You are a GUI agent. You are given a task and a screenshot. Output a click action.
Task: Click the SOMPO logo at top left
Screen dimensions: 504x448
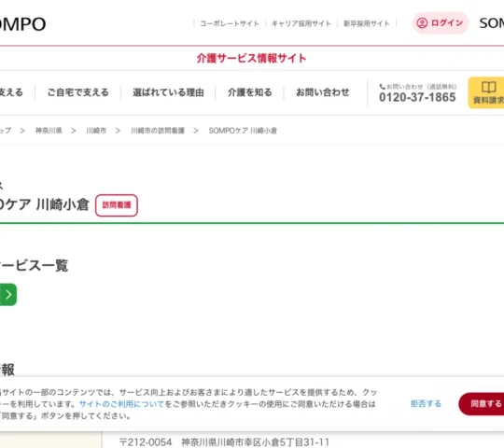point(22,24)
